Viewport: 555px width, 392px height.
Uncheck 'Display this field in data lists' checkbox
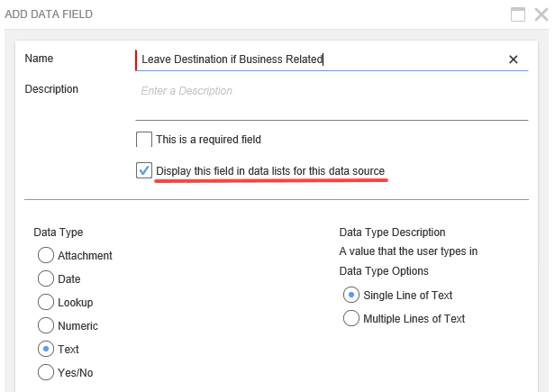(144, 170)
